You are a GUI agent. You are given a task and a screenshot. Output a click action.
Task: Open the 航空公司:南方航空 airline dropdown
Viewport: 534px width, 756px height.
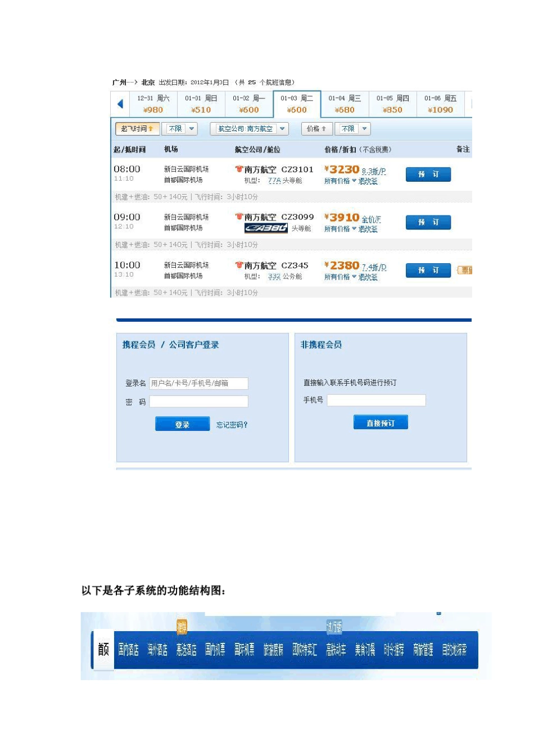pyautogui.click(x=249, y=129)
